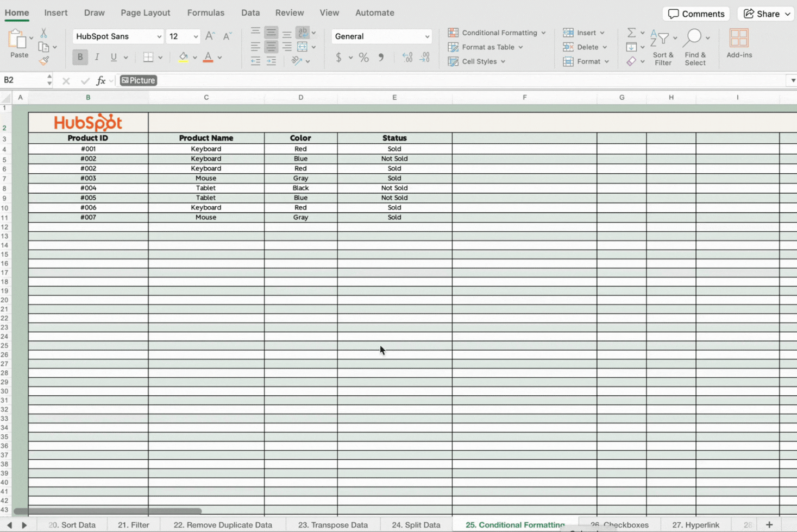This screenshot has width=797, height=532.
Task: Select the Wrap Text icon
Action: coord(303,33)
